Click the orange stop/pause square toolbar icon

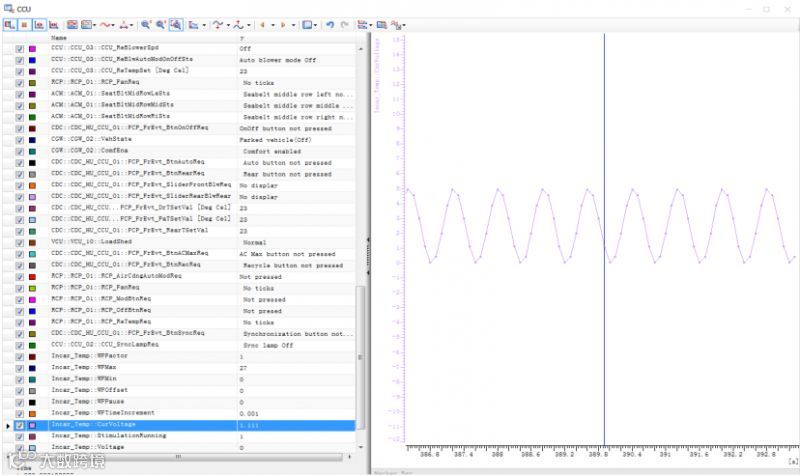[x=23, y=23]
